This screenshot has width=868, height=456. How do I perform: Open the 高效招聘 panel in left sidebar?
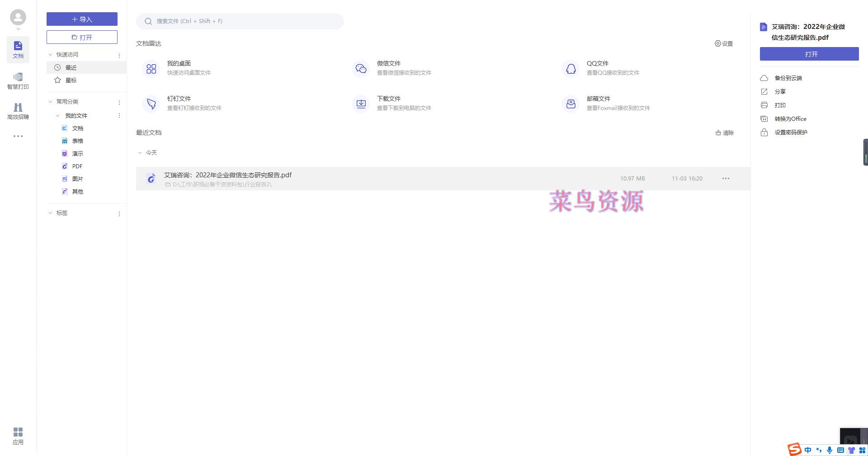(18, 111)
